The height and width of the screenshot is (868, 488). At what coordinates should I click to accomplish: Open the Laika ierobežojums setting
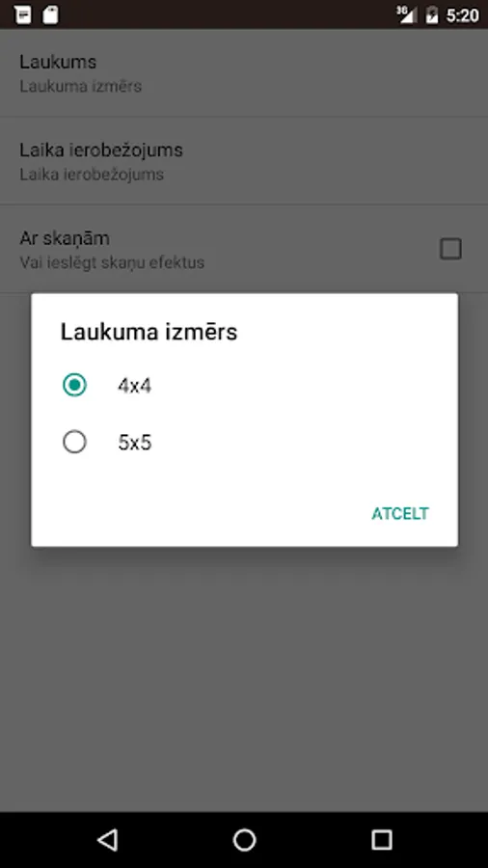click(x=244, y=160)
